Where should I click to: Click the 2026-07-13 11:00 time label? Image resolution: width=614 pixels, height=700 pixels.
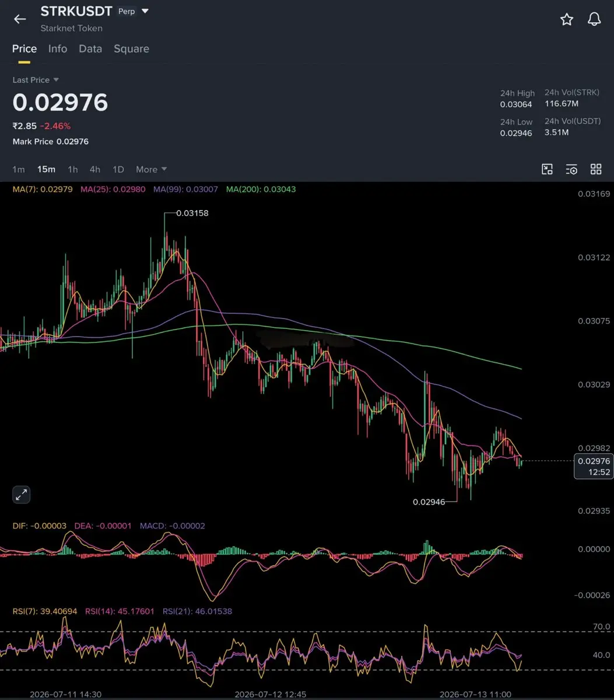[475, 694]
